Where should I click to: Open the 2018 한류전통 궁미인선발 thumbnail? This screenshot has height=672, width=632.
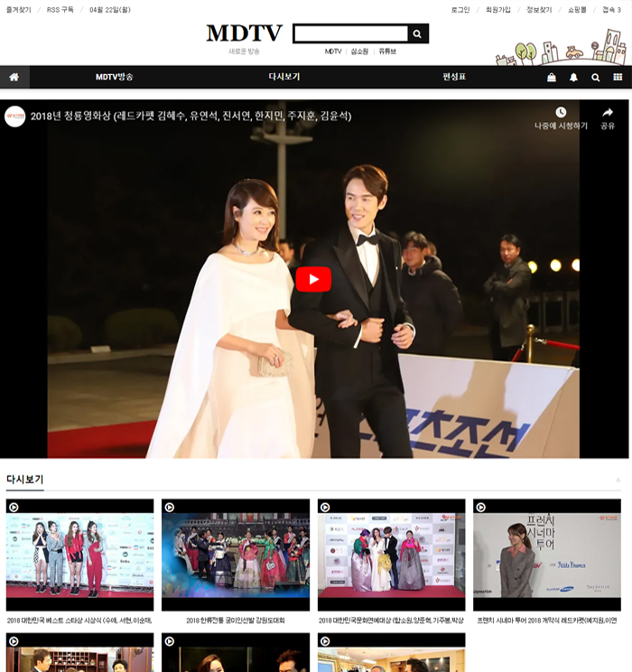click(x=236, y=555)
